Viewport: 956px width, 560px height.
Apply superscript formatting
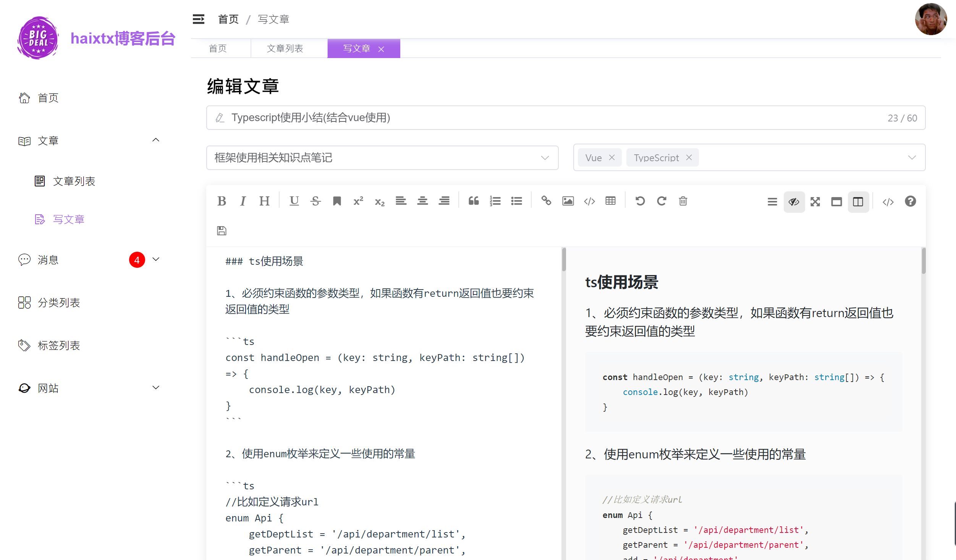(358, 201)
